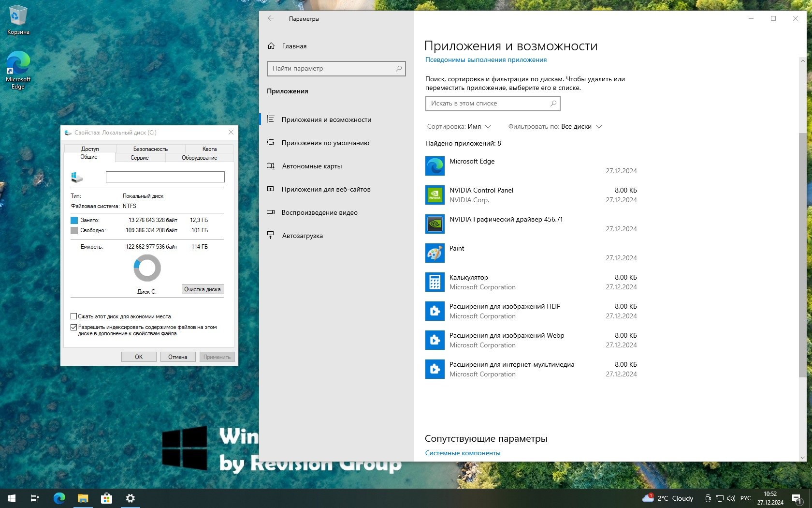Expand the 'Сортировка: Имя' sort dropdown
This screenshot has height=508, width=812.
459,127
